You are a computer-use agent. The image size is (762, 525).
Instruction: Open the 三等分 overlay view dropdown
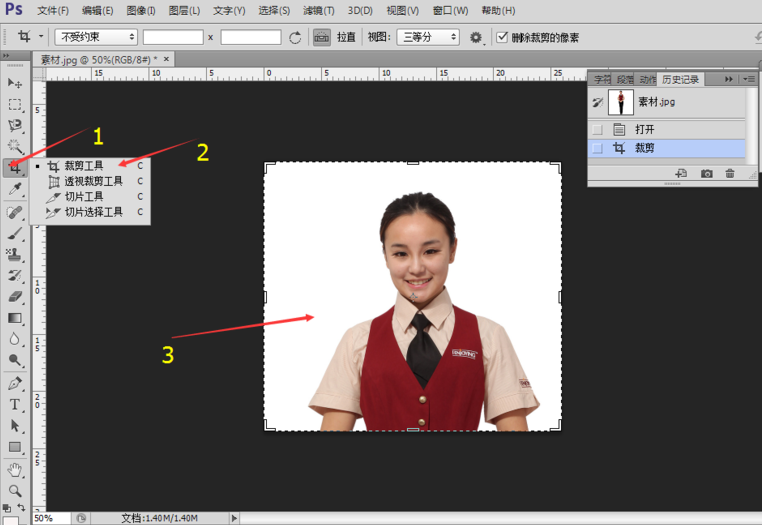(x=427, y=37)
